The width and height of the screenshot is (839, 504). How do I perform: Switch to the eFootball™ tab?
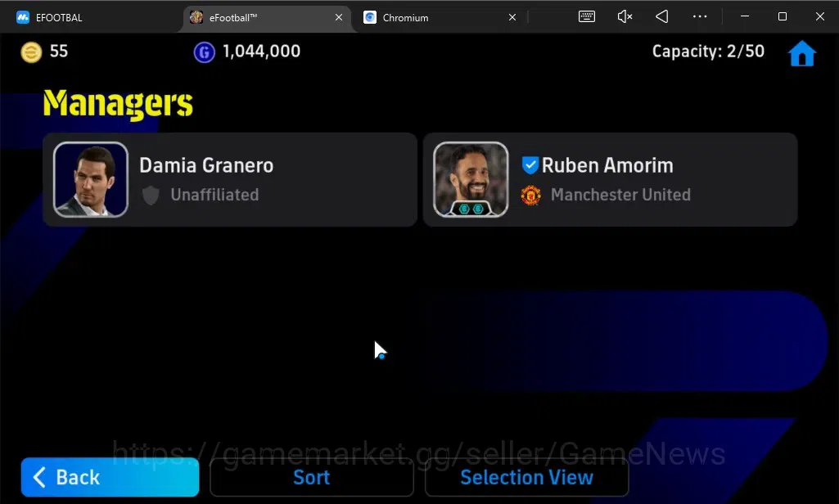(x=265, y=17)
